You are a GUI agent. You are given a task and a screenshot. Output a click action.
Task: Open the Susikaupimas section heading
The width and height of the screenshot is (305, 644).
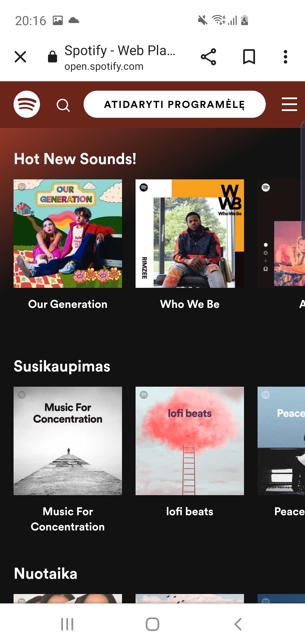pos(62,366)
